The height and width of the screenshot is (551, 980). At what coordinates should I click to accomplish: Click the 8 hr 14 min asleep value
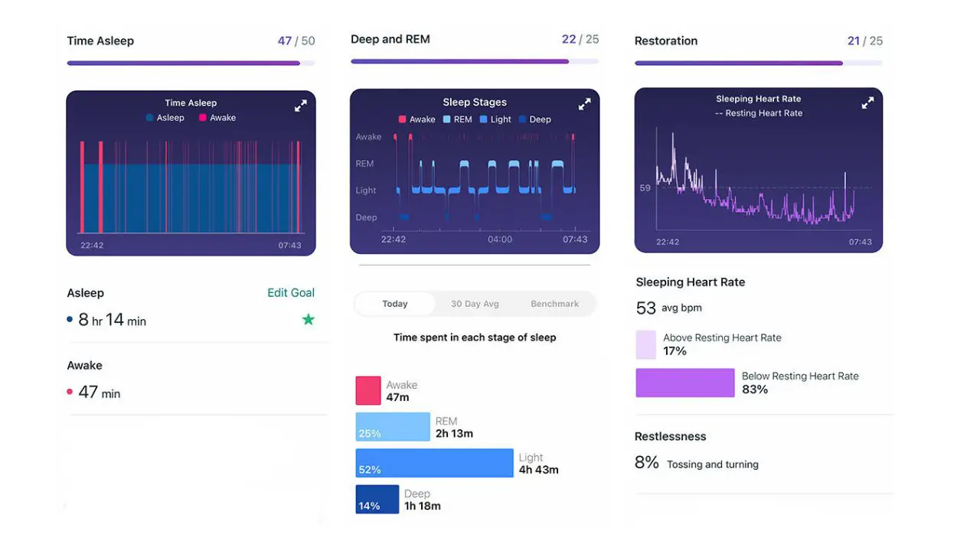pos(112,320)
